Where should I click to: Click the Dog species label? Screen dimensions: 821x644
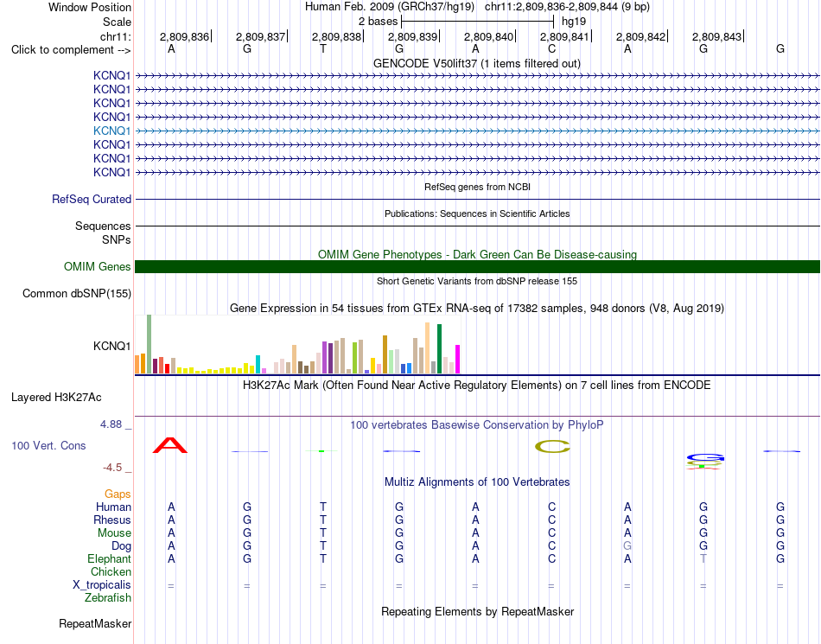(121, 546)
